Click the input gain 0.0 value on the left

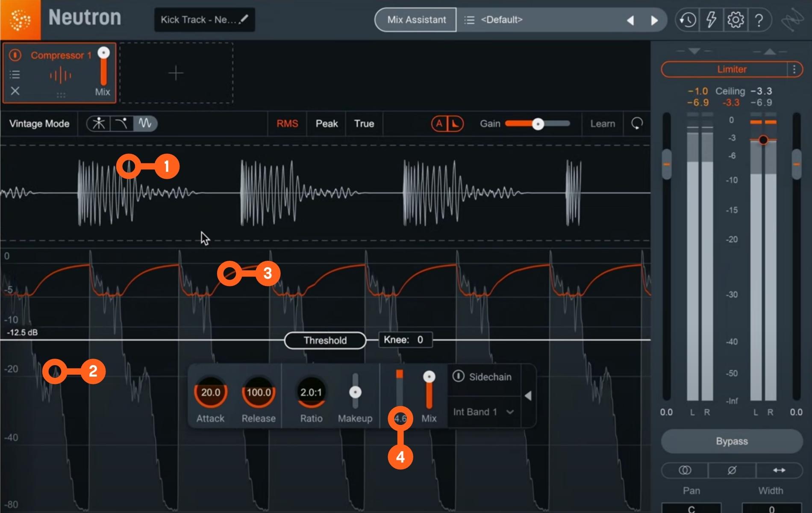(666, 412)
